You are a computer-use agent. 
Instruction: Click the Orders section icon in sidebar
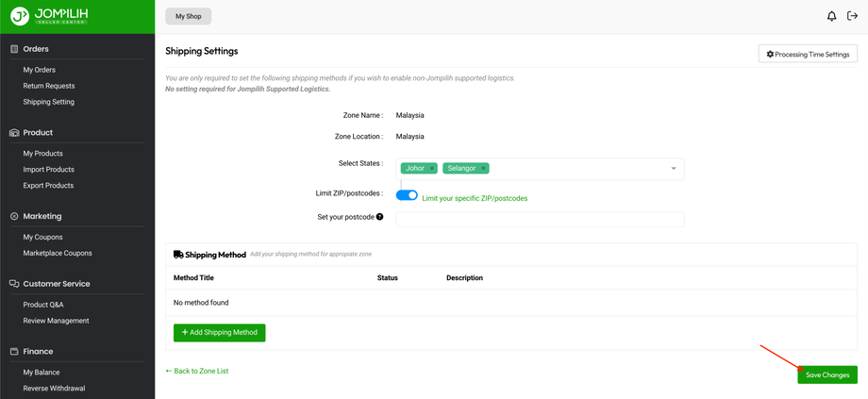point(14,49)
